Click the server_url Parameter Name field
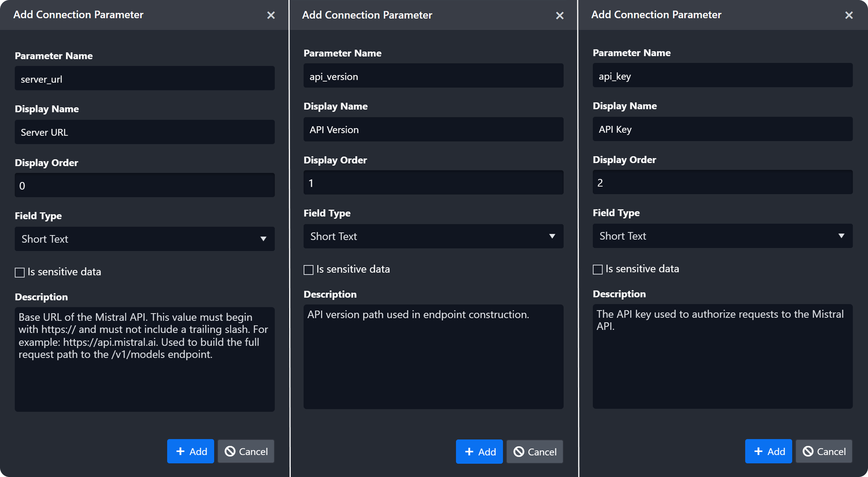The image size is (868, 477). (x=144, y=79)
